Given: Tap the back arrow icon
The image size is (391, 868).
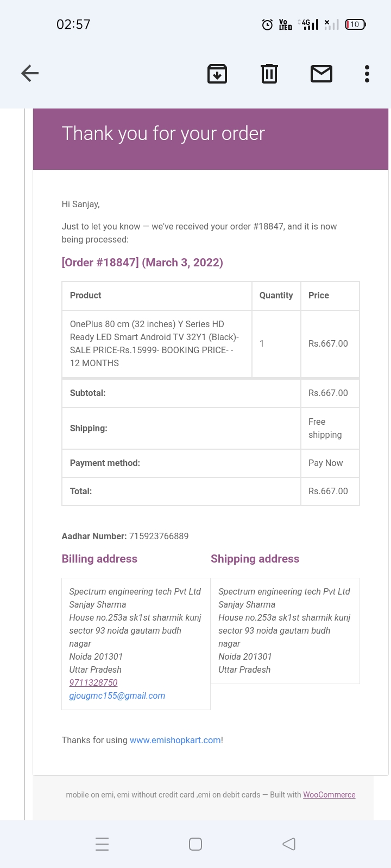Looking at the screenshot, I should coord(30,73).
